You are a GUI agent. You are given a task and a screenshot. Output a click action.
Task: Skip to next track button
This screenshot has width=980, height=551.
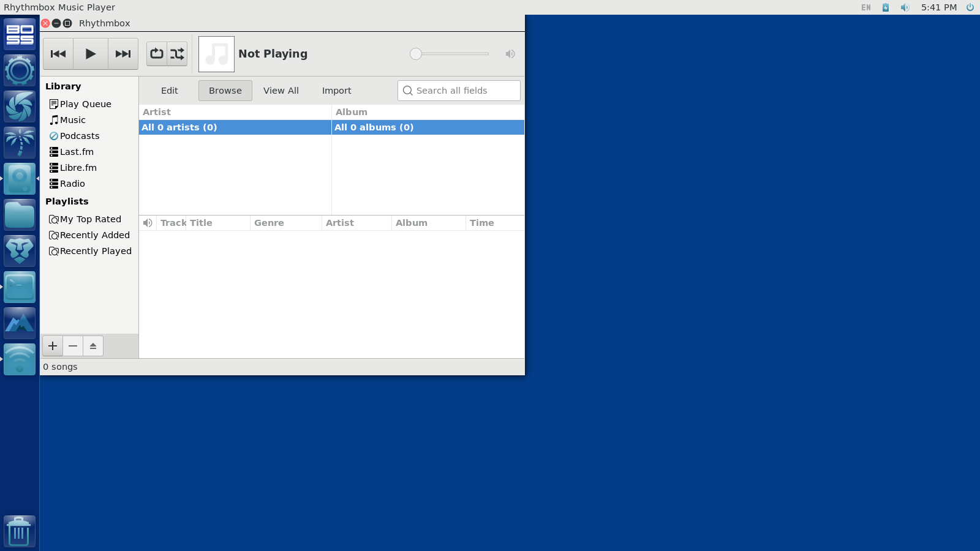click(123, 54)
